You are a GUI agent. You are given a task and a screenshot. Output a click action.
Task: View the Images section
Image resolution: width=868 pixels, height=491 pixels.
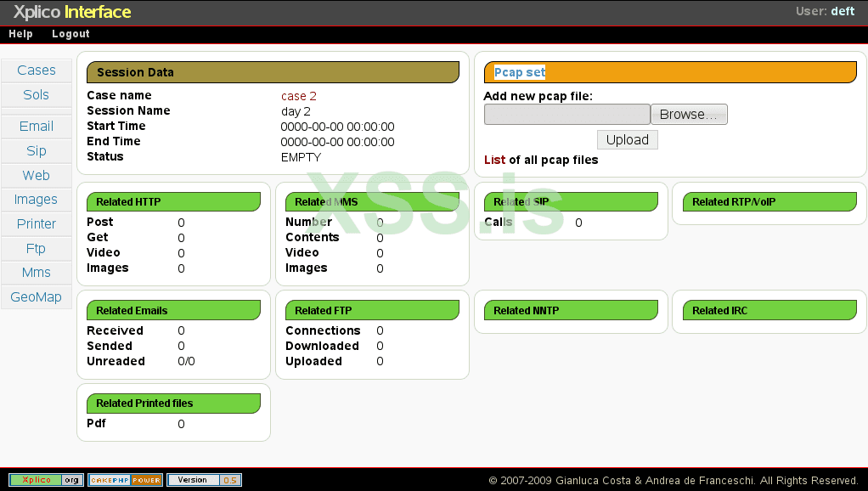tap(36, 199)
